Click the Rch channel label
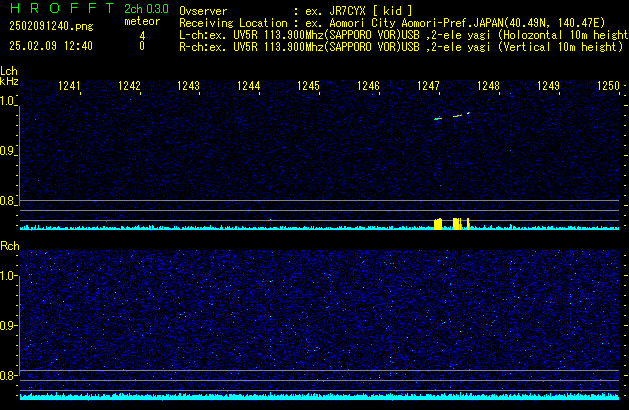This screenshot has height=410, width=629. pos(10,246)
